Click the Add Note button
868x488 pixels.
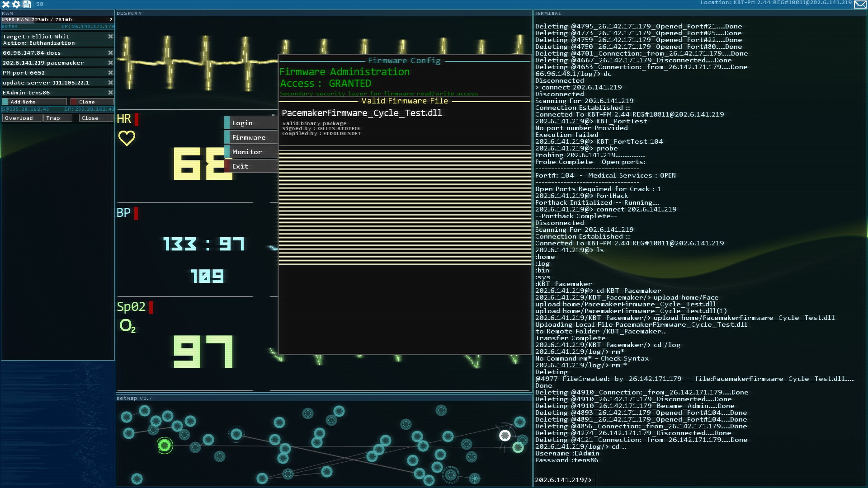tap(34, 102)
